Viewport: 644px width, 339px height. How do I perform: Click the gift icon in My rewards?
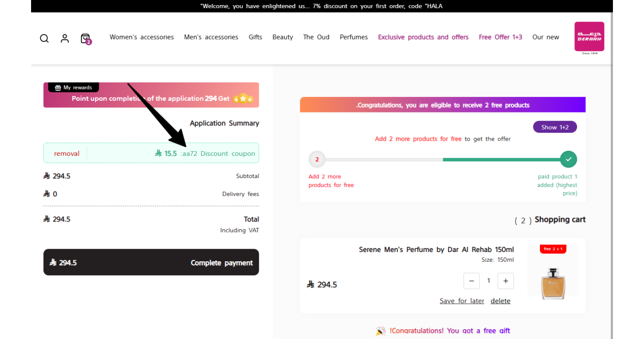pos(58,88)
